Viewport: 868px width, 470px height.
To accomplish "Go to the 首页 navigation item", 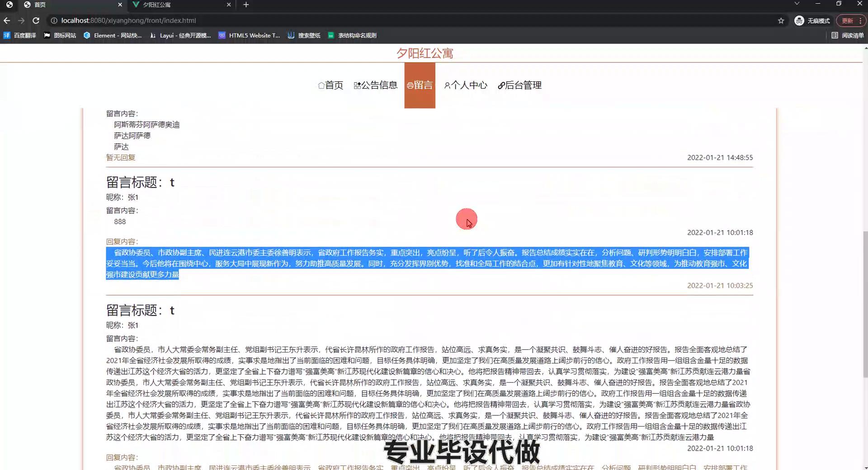I will pyautogui.click(x=330, y=85).
